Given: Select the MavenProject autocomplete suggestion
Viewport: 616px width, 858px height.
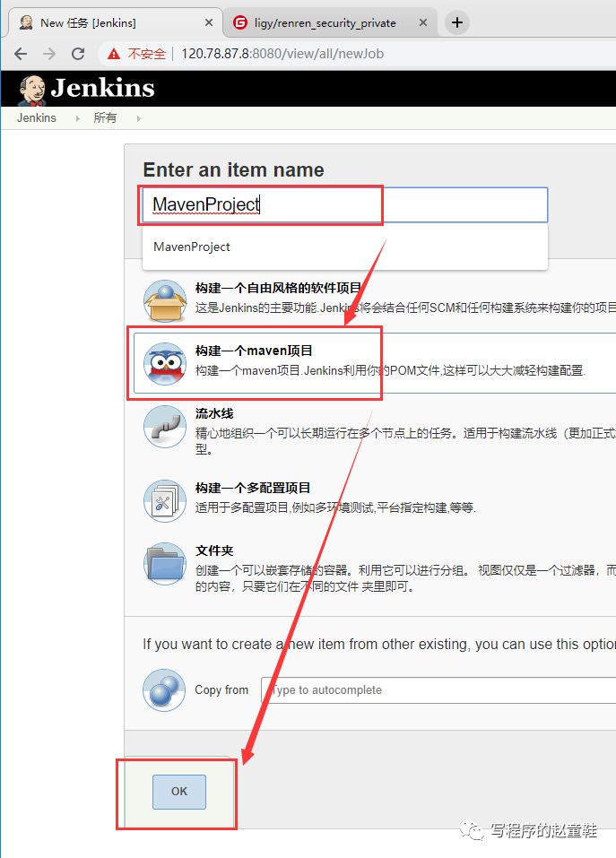Looking at the screenshot, I should coord(344,247).
